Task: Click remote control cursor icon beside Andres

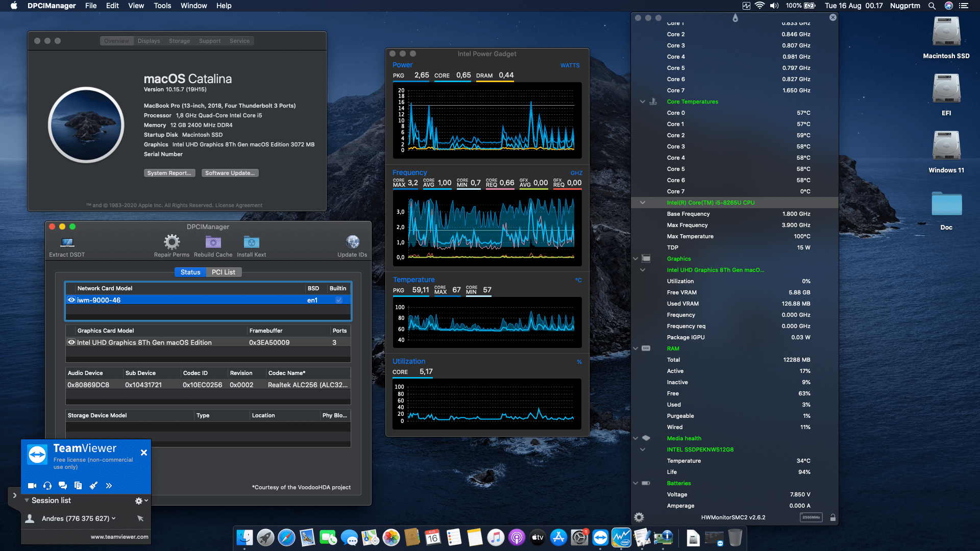Action: coord(140,518)
